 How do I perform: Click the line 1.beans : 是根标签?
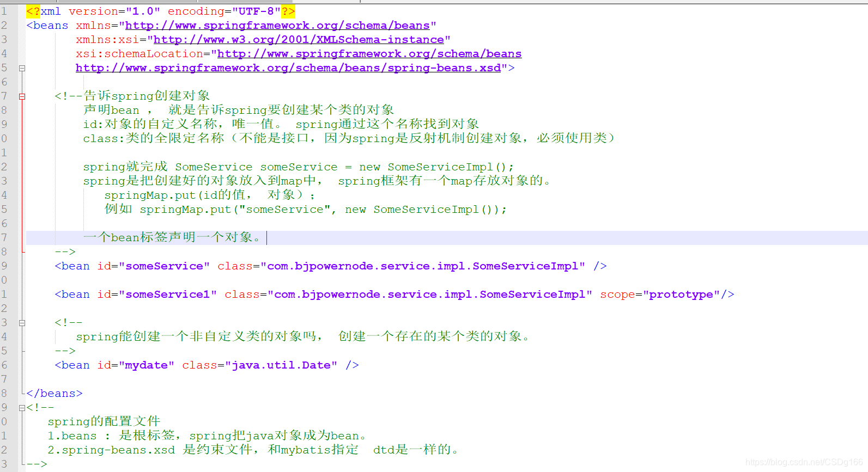click(207, 436)
